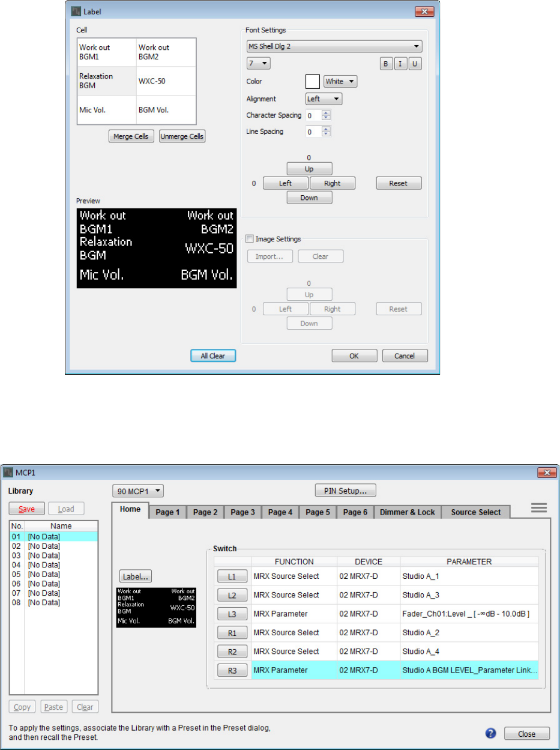This screenshot has height=750, width=560.
Task: Click the Studio A_2 parameter cell
Action: tap(469, 633)
